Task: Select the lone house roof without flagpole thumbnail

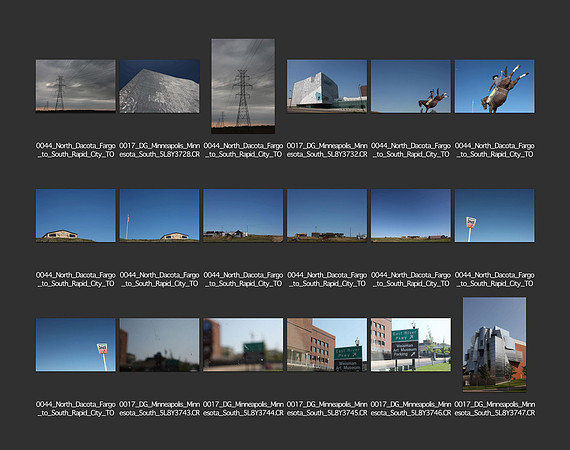Action: click(76, 216)
